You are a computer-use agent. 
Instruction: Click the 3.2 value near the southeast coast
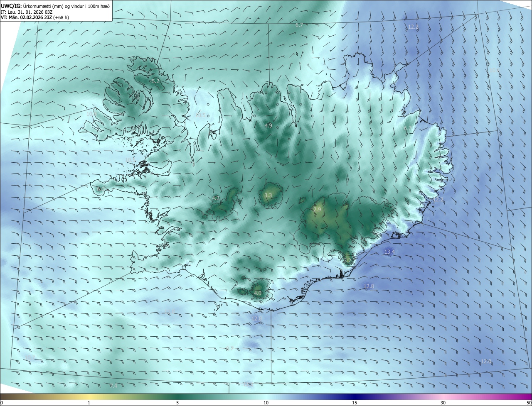point(348,260)
